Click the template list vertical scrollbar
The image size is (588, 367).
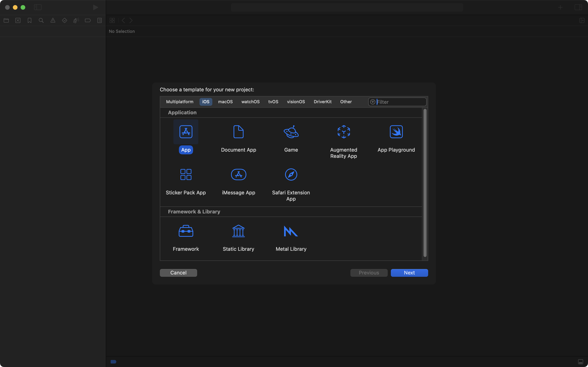tap(425, 183)
